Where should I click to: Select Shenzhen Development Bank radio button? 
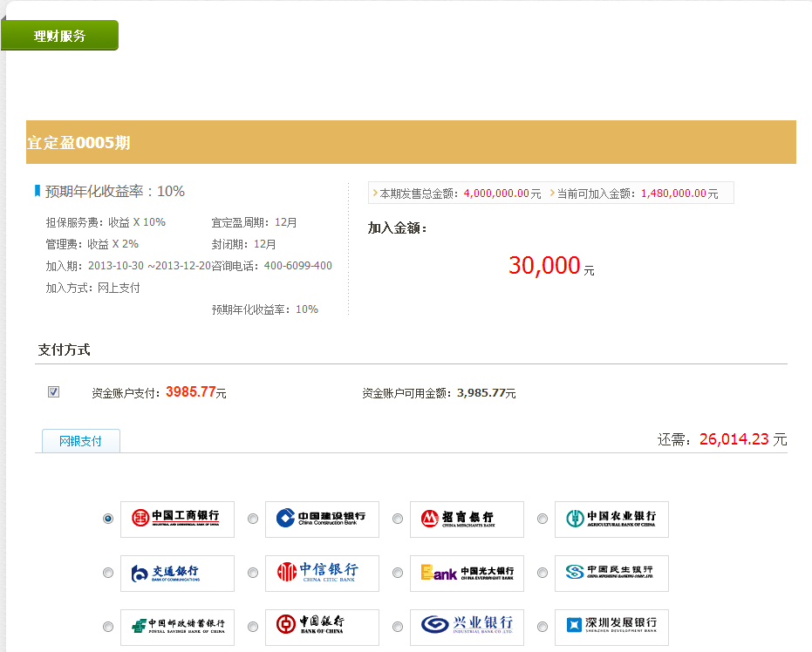pyautogui.click(x=542, y=627)
